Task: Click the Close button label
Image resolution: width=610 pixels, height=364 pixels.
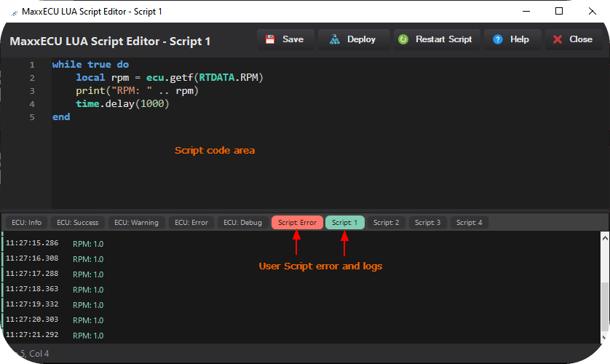Action: coord(581,39)
